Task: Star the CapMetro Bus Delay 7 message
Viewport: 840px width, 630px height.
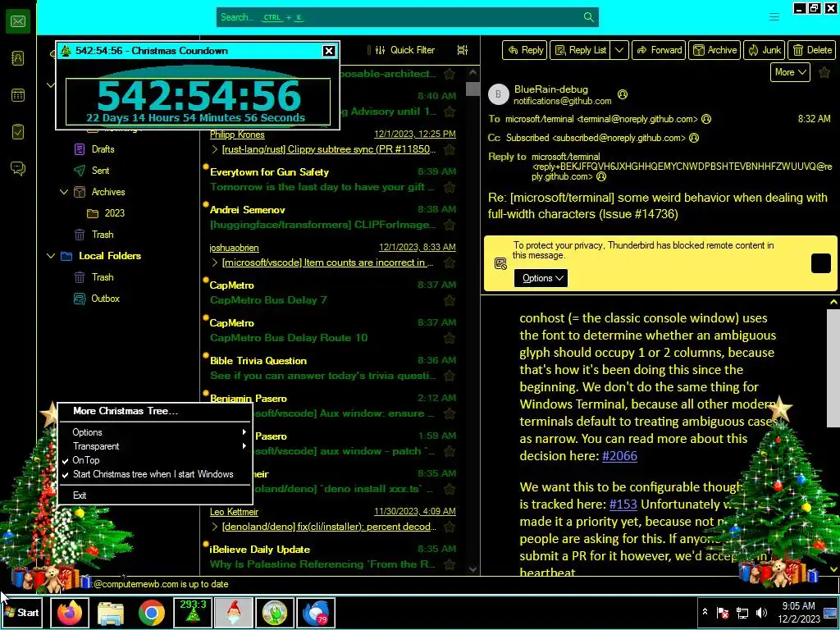Action: (449, 300)
